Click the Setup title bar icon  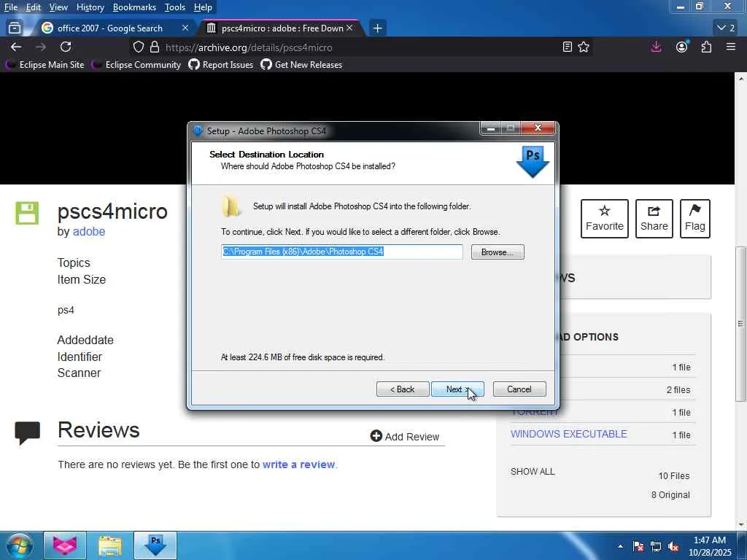pyautogui.click(x=198, y=131)
